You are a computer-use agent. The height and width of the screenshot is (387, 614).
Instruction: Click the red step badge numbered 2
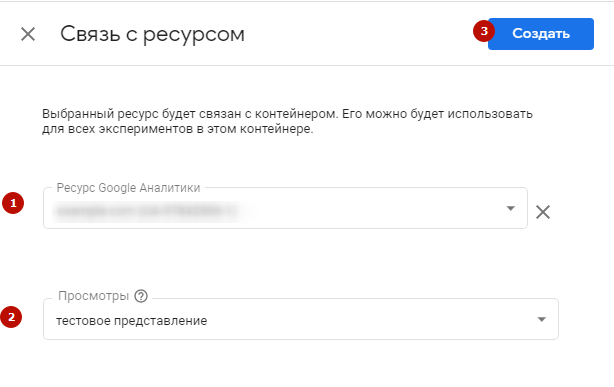click(11, 317)
